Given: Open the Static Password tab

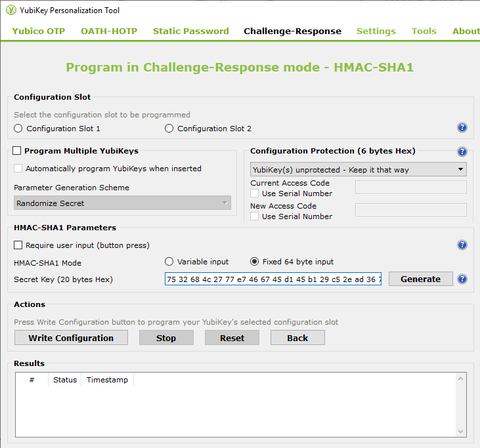Looking at the screenshot, I should (190, 31).
